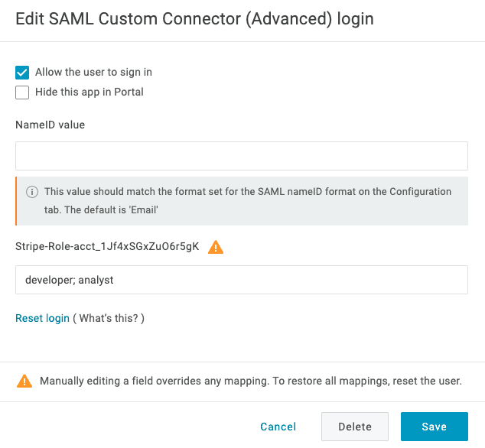Click into the field containing developer; analyst
This screenshot has width=485, height=448.
(x=242, y=280)
